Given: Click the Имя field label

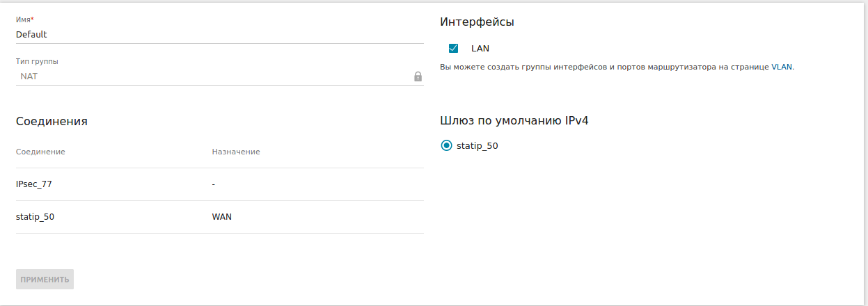Looking at the screenshot, I should [24, 19].
